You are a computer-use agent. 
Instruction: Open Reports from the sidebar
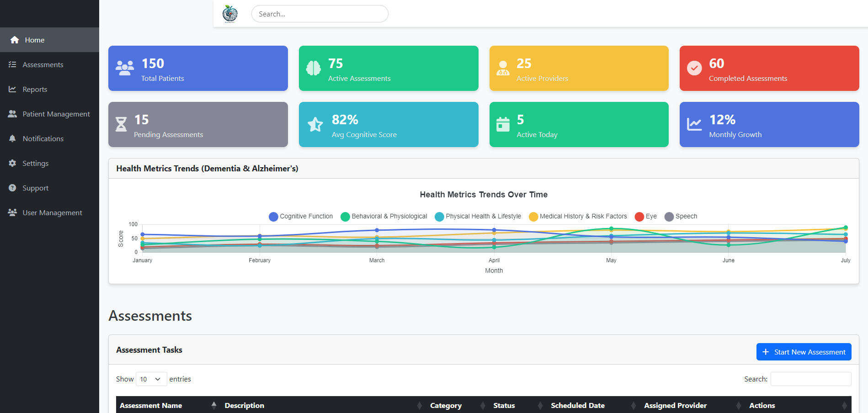pos(49,89)
